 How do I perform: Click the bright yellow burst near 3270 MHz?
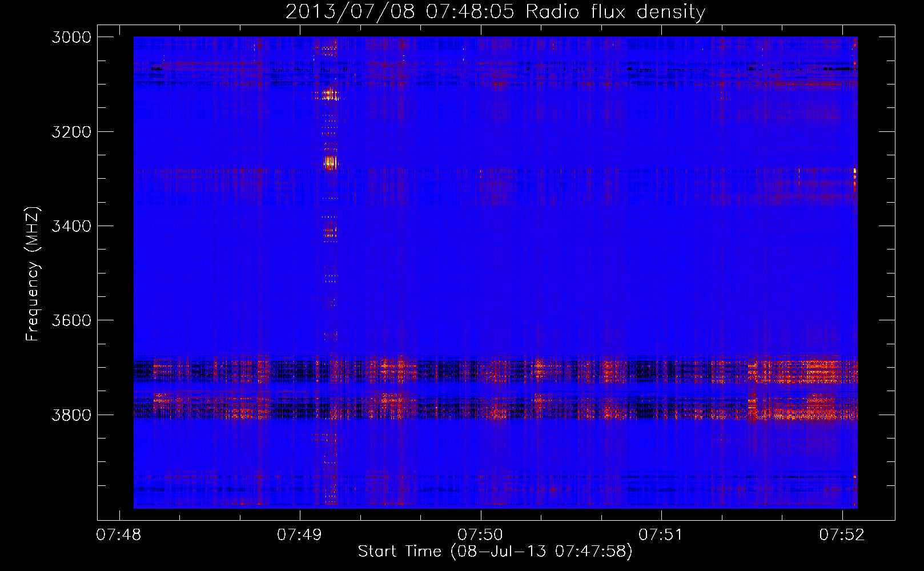pos(330,163)
